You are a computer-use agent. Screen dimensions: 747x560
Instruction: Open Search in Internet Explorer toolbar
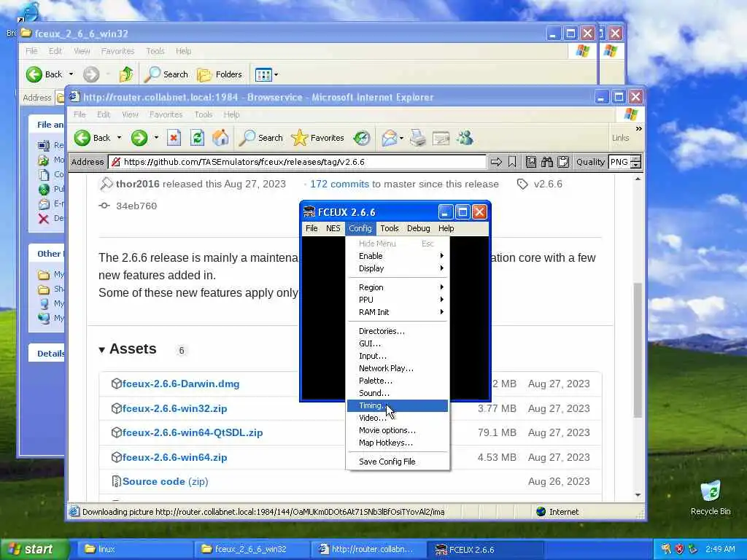260,138
